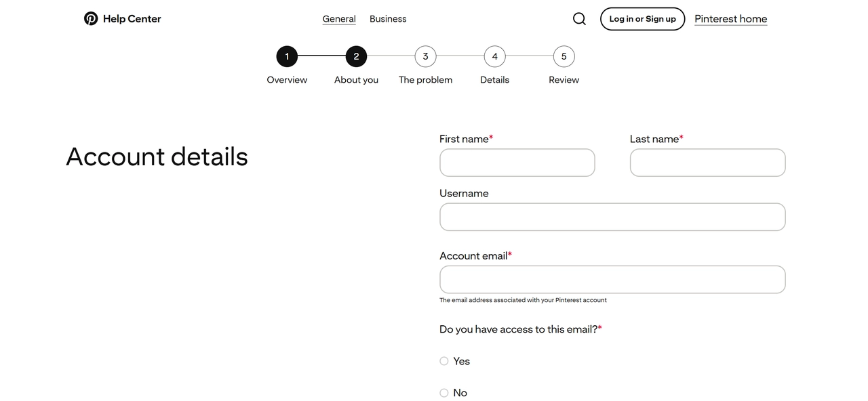
Task: Click the Account email input box
Action: (612, 279)
